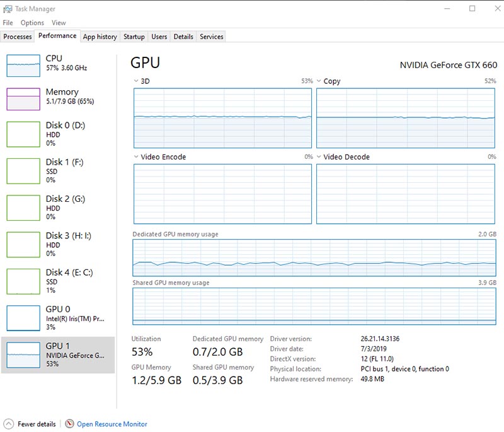
Task: Open the Video Decode graph dropdown
Action: point(319,157)
